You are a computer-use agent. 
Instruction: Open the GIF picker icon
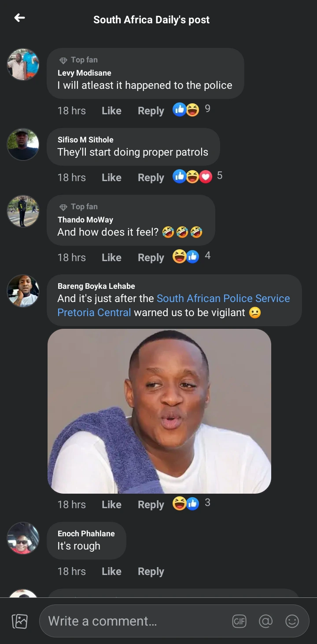[x=240, y=621]
